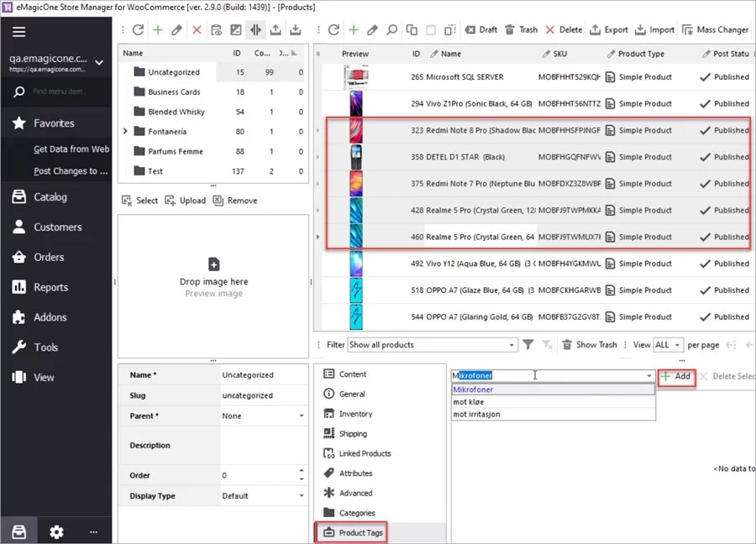Refresh the category list with circular arrow icon
Viewport: 756px width, 544px height.
pos(137,29)
